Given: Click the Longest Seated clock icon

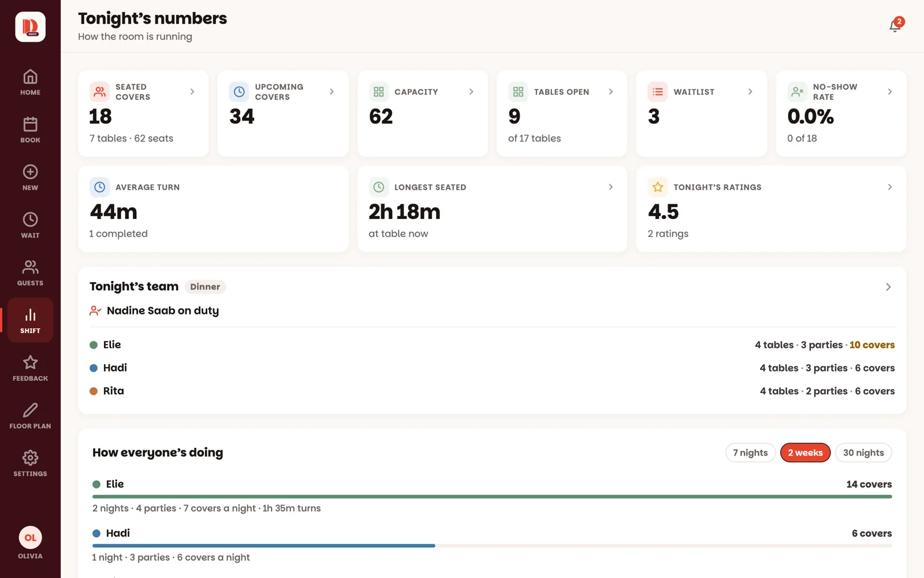Looking at the screenshot, I should tap(379, 187).
